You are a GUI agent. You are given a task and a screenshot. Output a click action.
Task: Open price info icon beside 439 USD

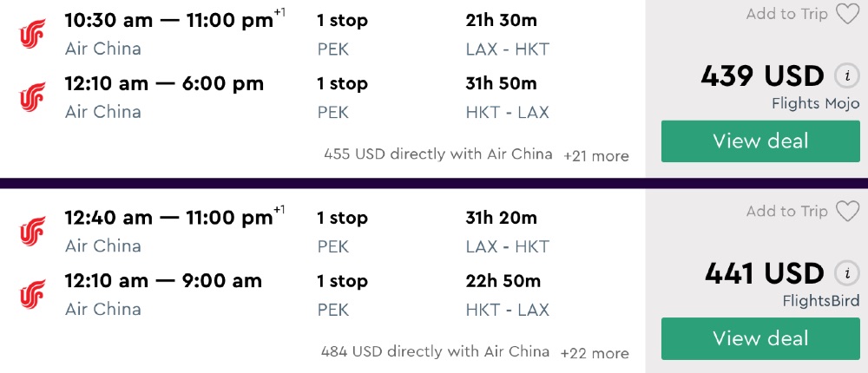pos(846,76)
